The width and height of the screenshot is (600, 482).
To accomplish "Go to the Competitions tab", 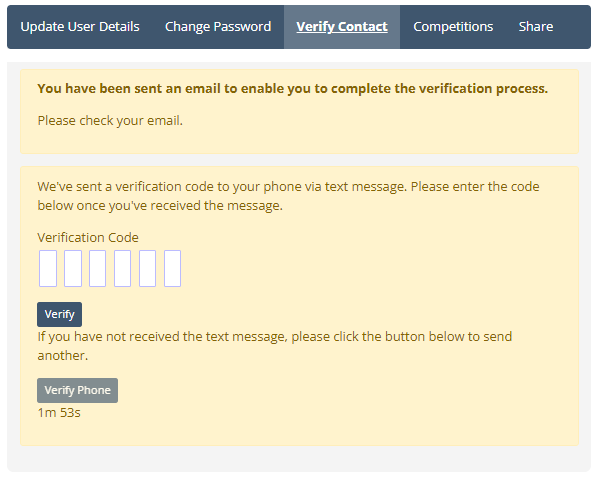I will tap(453, 27).
